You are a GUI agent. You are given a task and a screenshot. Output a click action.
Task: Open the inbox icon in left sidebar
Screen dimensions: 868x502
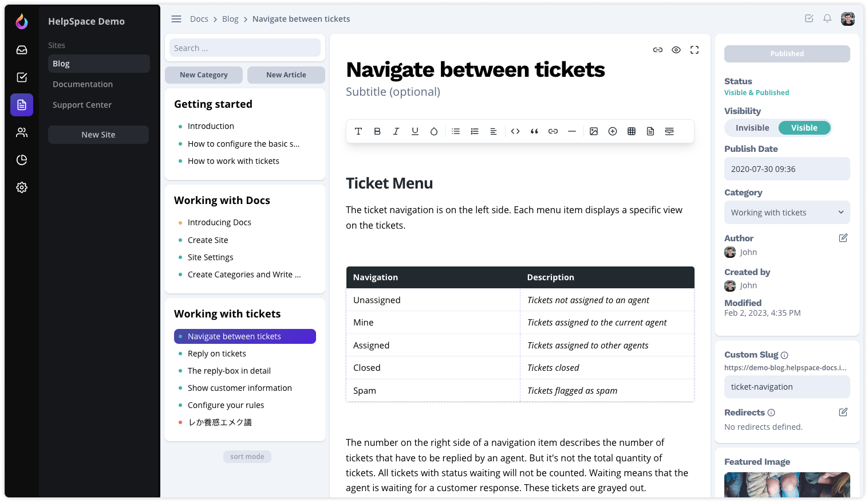pos(22,50)
